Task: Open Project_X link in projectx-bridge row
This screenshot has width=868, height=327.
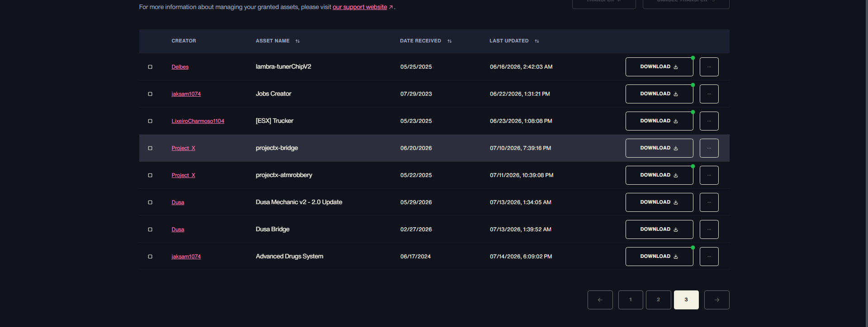Action: click(183, 148)
